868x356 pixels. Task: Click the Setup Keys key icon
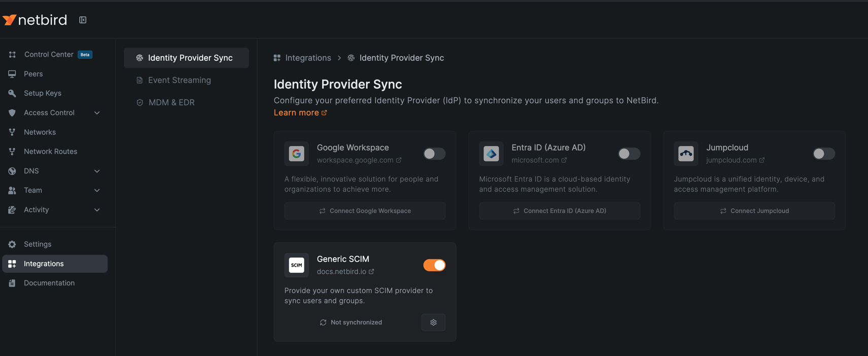(x=12, y=93)
